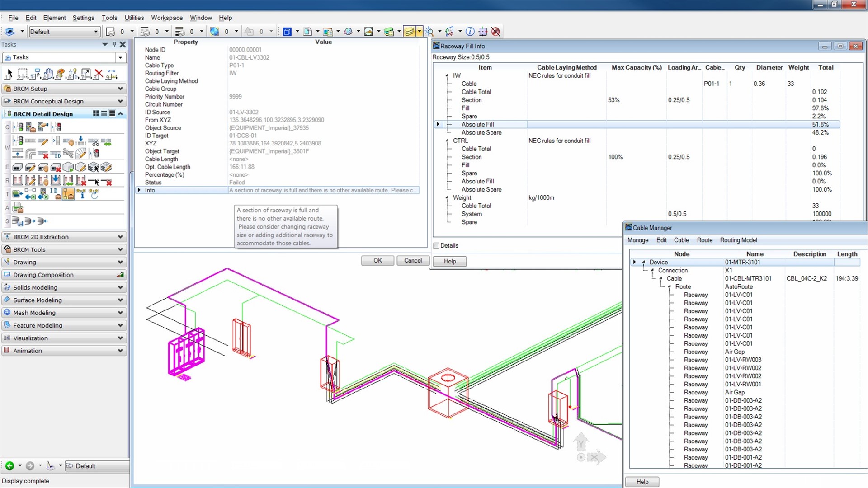
Task: Select the cut raceway scissors tool
Action: click(94, 141)
